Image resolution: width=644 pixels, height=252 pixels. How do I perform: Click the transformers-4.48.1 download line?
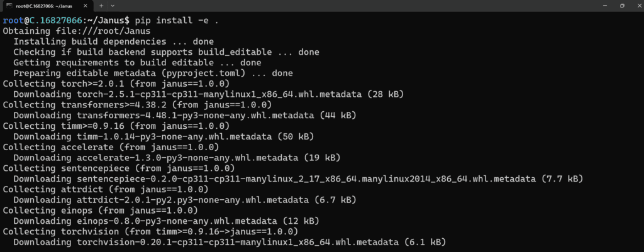tap(185, 116)
